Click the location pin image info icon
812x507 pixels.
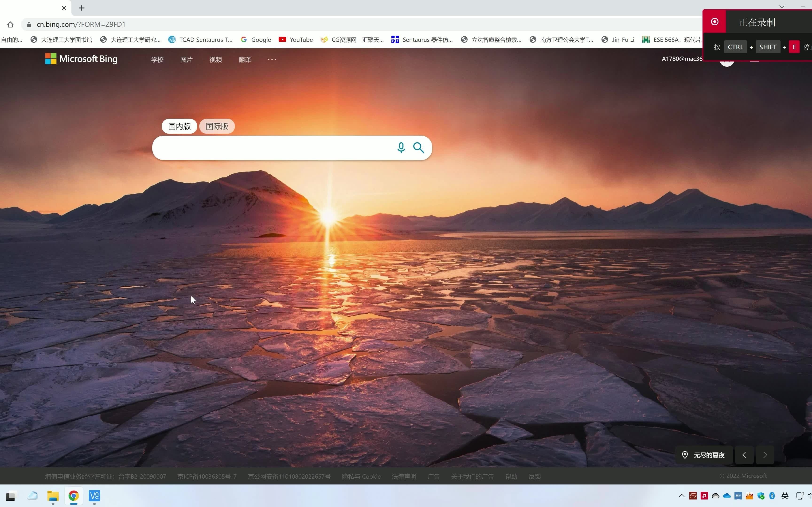[685, 455]
